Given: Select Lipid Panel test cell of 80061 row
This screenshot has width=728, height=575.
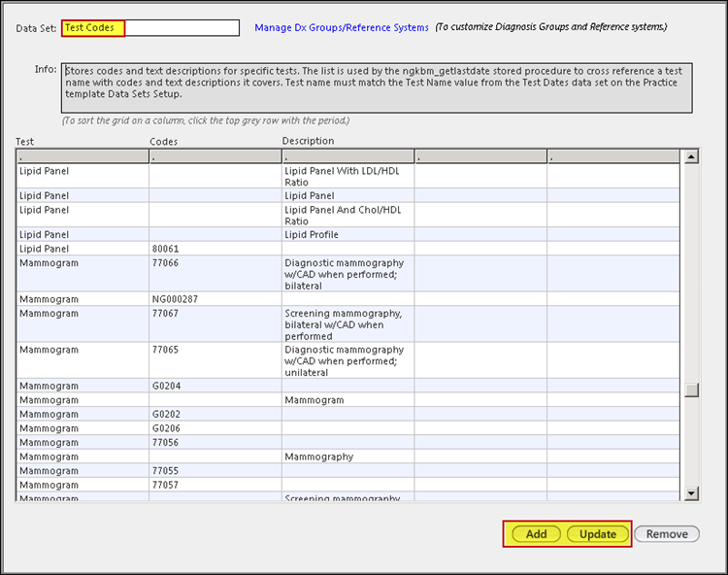Looking at the screenshot, I should pyautogui.click(x=83, y=249).
